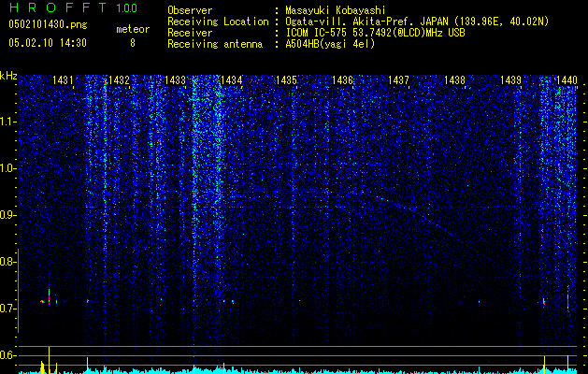588x374 pixels.
Task: Click the 0.7 frequency axis label
Action: (7, 309)
